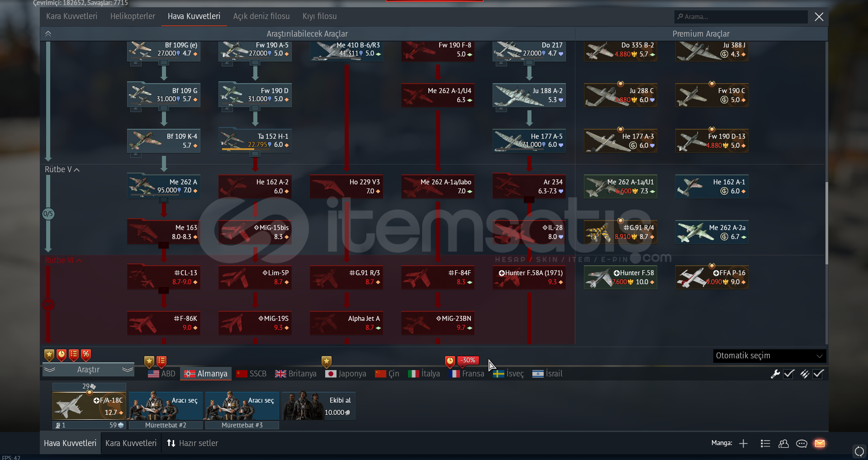Screen dimensions: 868x460
Task: Open Hazır setler presets
Action: click(x=192, y=443)
